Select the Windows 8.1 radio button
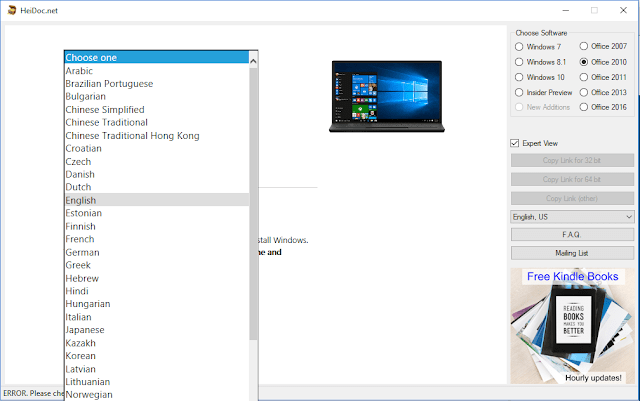Image resolution: width=640 pixels, height=401 pixels. (519, 62)
